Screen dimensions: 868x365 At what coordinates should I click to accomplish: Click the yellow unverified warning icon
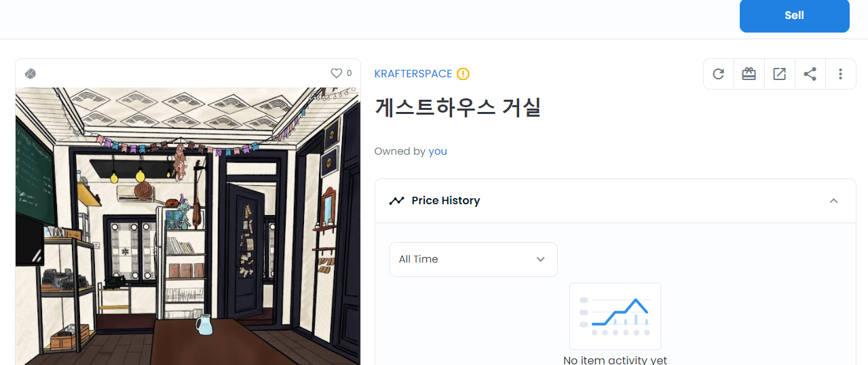(463, 74)
